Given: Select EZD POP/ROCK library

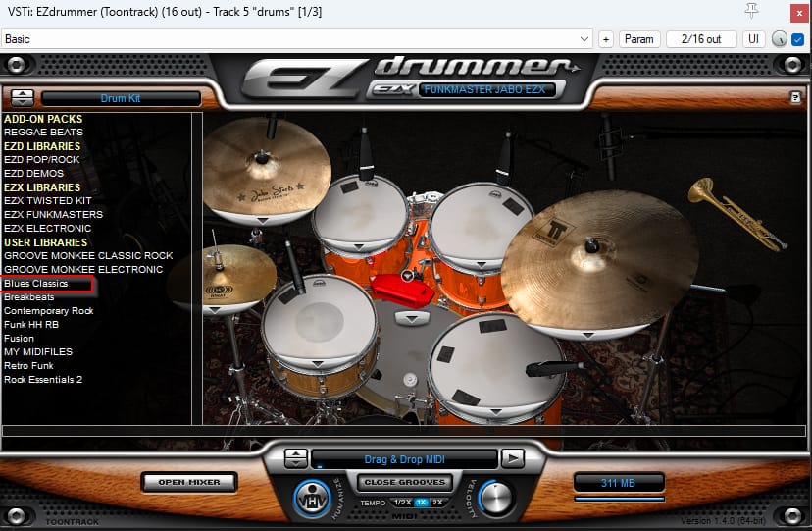Looking at the screenshot, I should (42, 160).
